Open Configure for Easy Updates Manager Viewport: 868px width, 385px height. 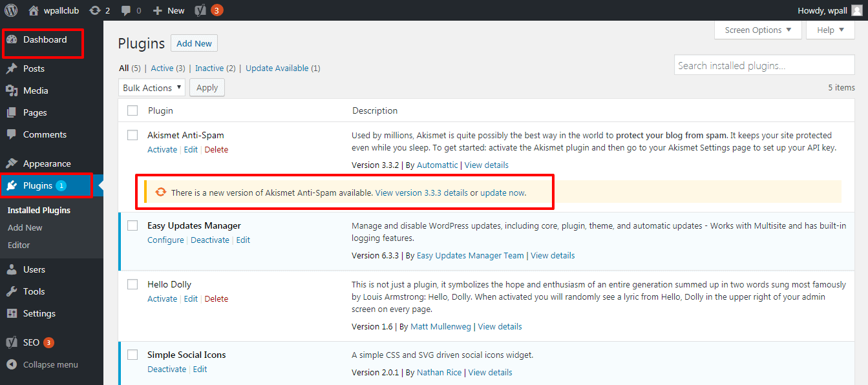165,240
